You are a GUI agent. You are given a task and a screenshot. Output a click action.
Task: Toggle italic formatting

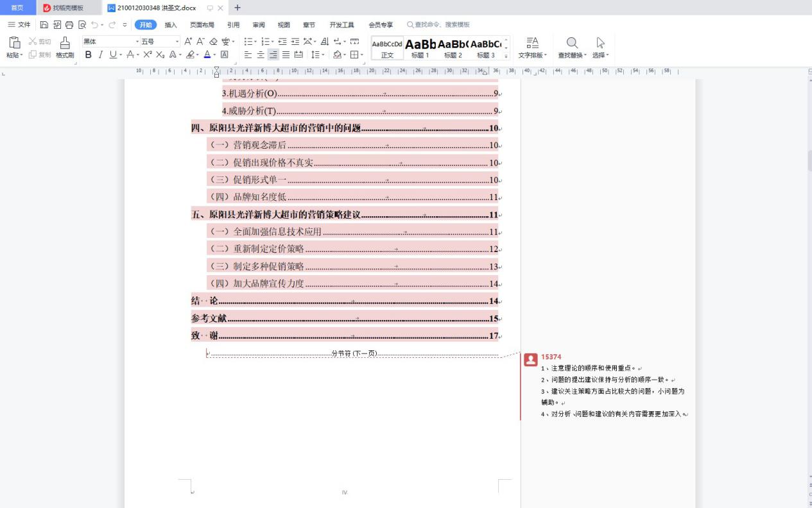pos(101,55)
